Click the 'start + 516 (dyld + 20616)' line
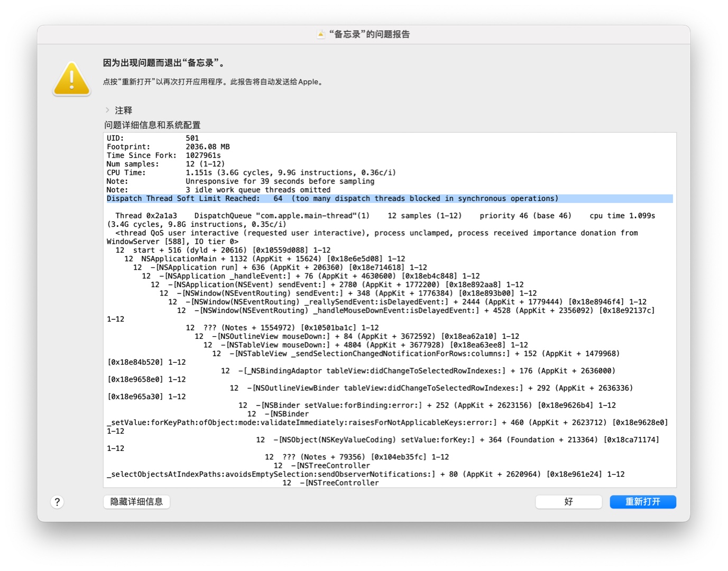728x571 pixels. pos(223,250)
